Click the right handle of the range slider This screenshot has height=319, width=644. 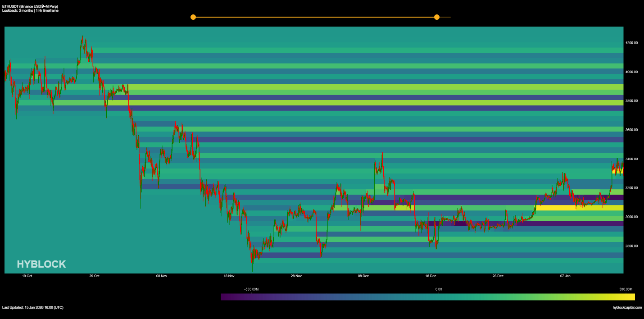[x=436, y=17]
